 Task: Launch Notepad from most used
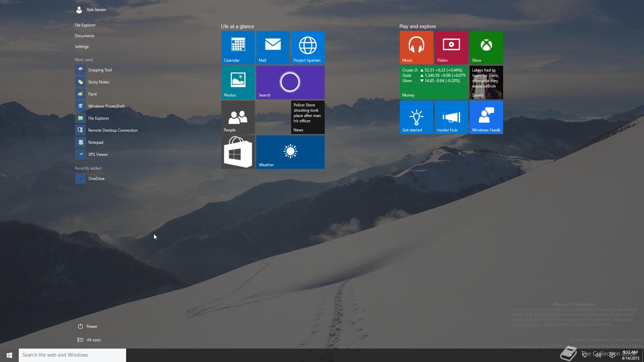click(89, 142)
